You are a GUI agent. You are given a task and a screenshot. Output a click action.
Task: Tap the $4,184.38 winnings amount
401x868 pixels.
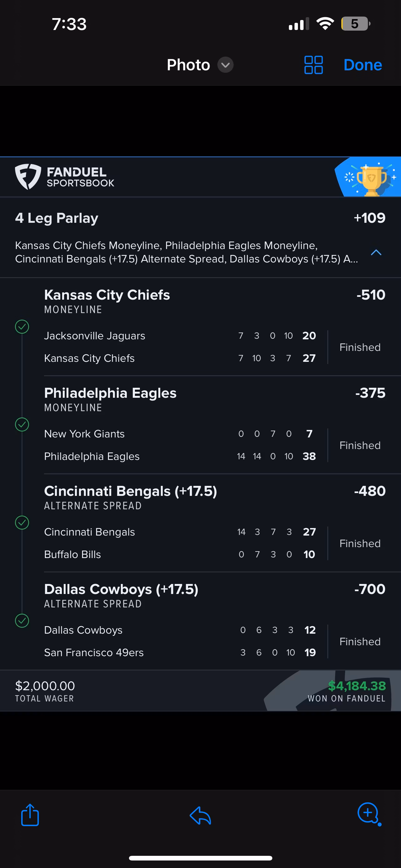[357, 686]
